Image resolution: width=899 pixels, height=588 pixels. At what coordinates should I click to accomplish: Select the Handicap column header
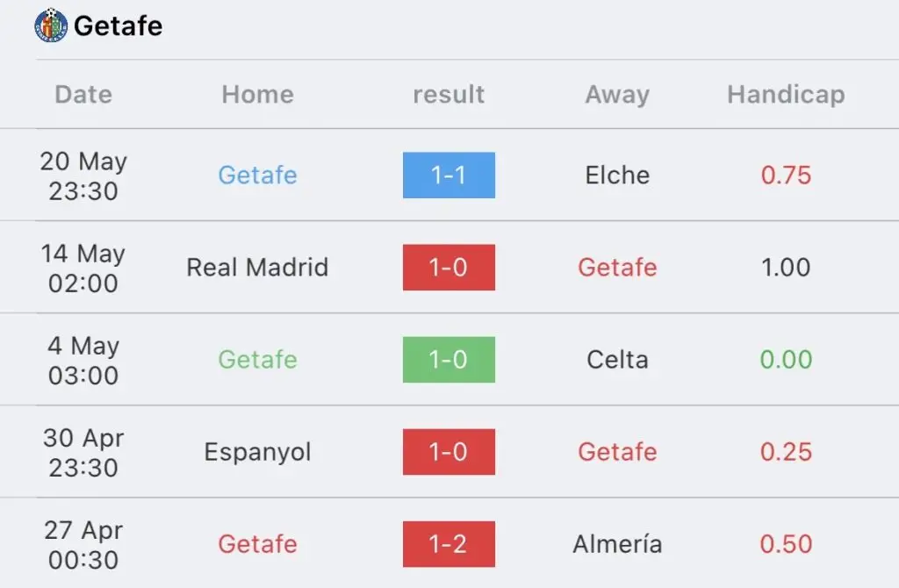pos(786,95)
